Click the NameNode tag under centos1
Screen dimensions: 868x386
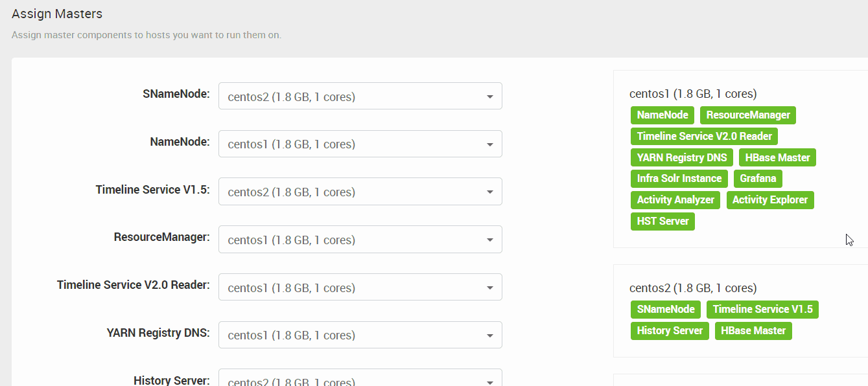pyautogui.click(x=663, y=115)
